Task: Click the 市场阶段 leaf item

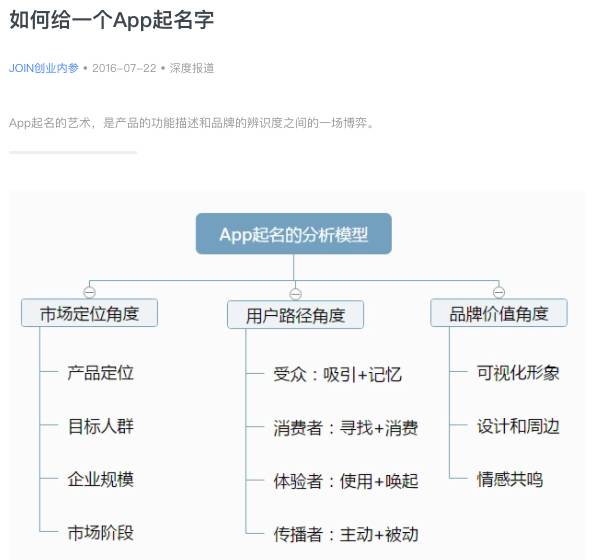Action: point(101,533)
